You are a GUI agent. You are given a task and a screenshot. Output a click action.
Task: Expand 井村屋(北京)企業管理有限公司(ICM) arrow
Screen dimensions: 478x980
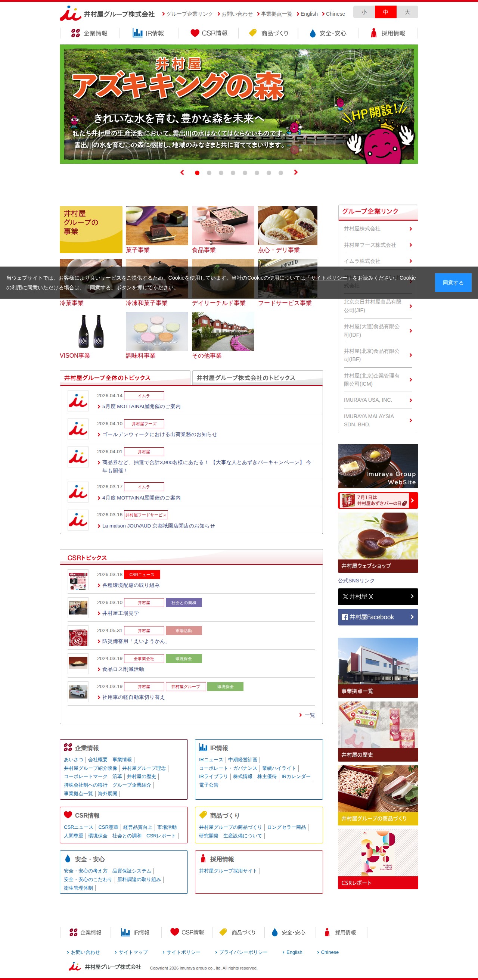(411, 380)
